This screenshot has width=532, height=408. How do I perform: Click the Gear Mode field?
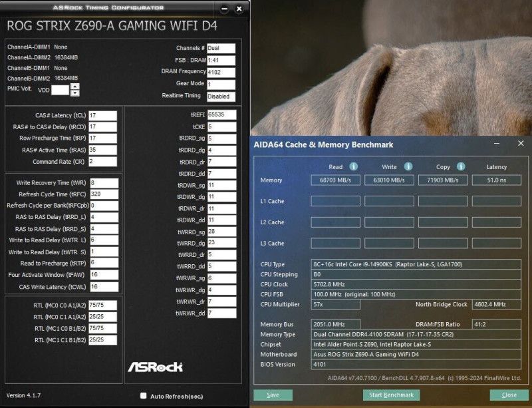(221, 85)
